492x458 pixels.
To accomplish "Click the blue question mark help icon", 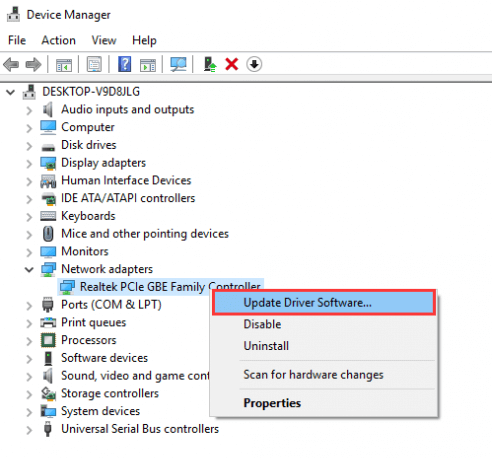I will tap(125, 64).
